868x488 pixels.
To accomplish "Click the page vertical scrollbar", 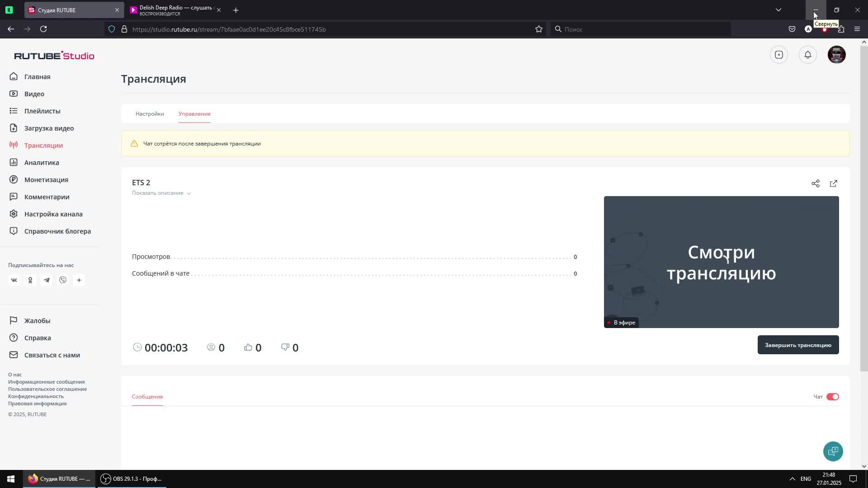I will pos(864,208).
